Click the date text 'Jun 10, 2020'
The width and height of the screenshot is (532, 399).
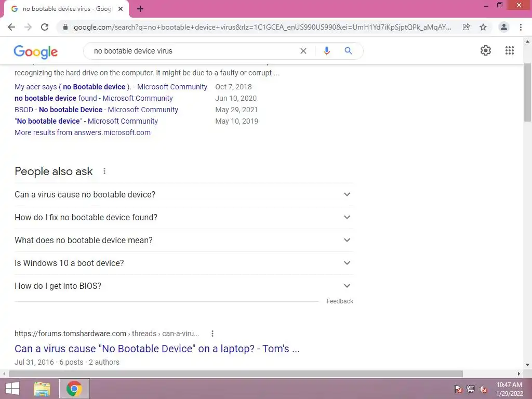click(x=236, y=98)
